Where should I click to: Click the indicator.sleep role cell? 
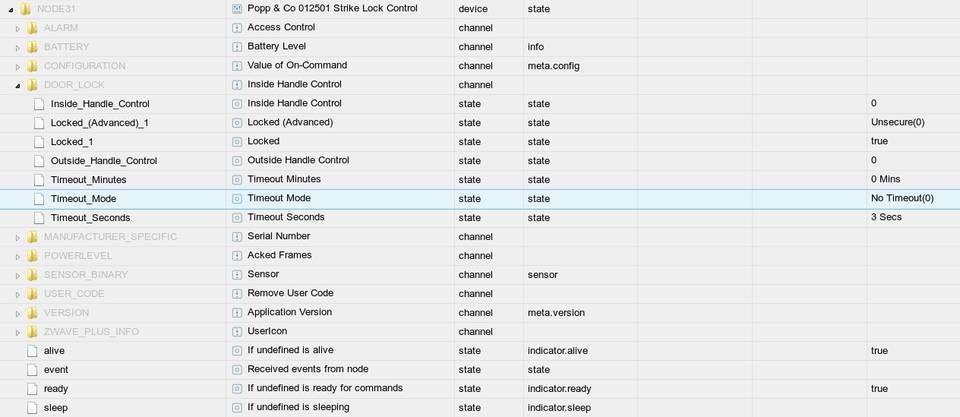(x=559, y=408)
